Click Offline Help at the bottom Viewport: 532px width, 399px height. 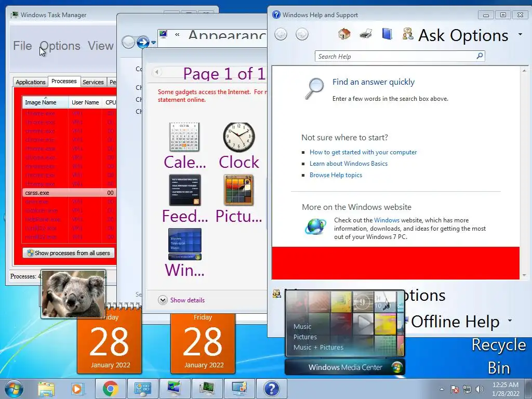(455, 321)
